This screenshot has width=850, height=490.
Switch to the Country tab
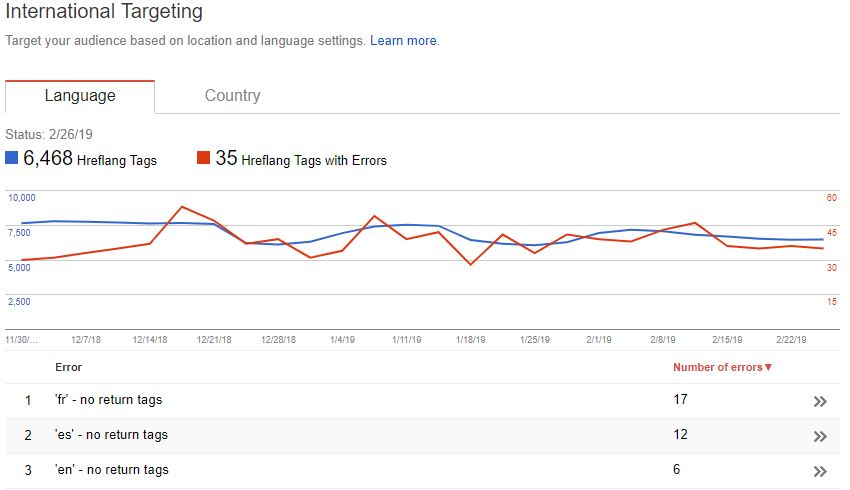pos(232,96)
